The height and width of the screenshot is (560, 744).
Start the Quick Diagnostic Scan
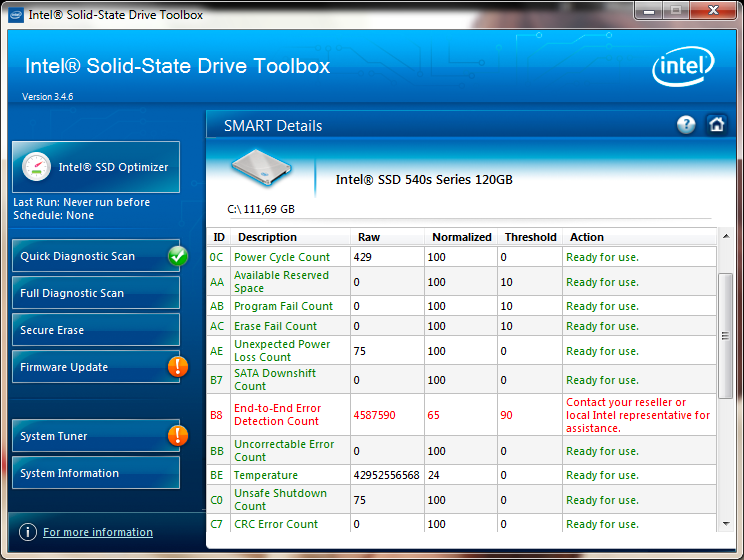tap(96, 256)
